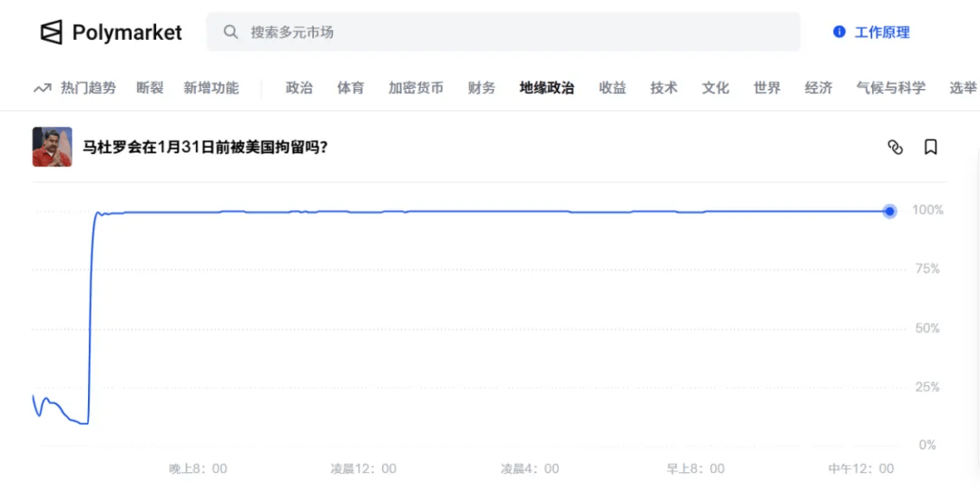Open the 工作原理 link
This screenshot has width=980, height=493.
click(x=882, y=32)
